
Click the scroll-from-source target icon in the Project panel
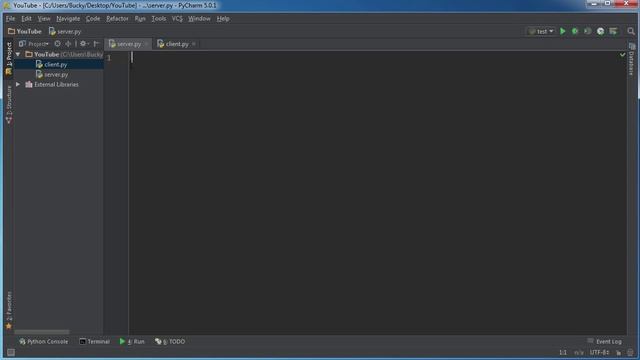(x=58, y=44)
